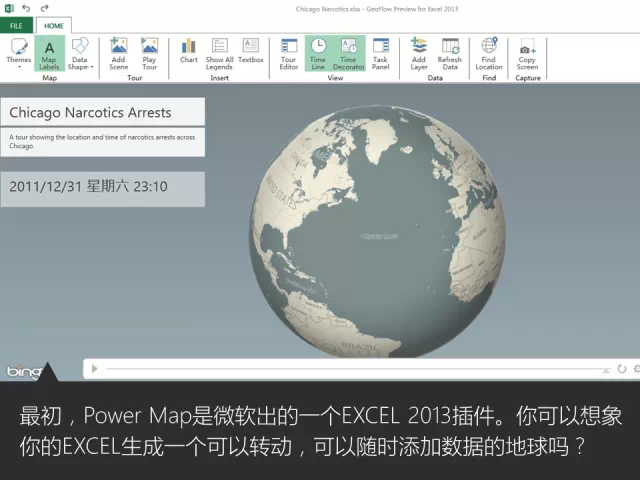The image size is (640, 480).
Task: Click the Add Scene icon
Action: [118, 53]
